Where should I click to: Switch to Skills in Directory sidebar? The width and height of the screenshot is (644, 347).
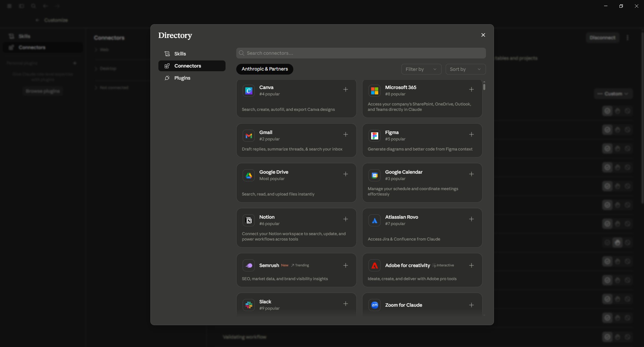click(x=192, y=54)
